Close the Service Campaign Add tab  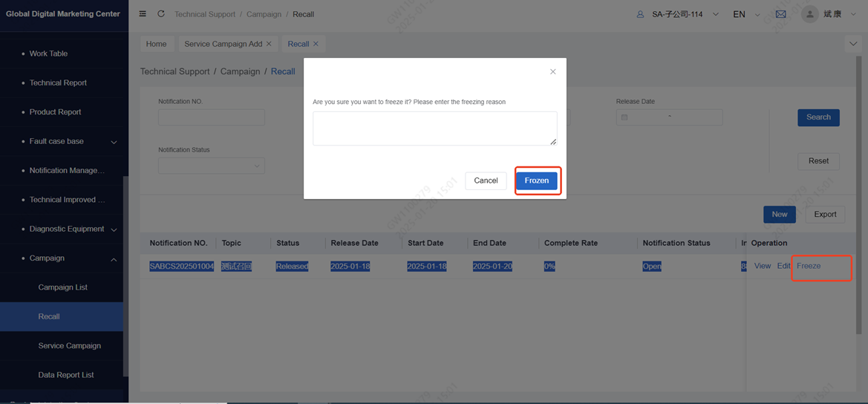coord(269,44)
